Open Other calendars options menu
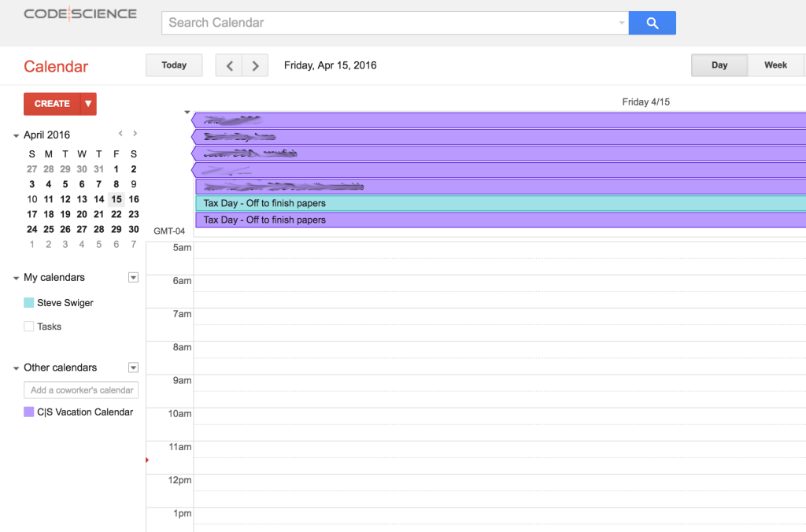The width and height of the screenshot is (806, 532). tap(133, 368)
